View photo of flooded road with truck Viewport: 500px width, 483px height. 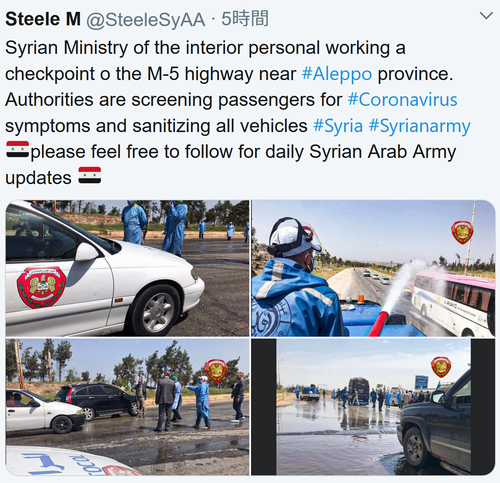point(373,407)
